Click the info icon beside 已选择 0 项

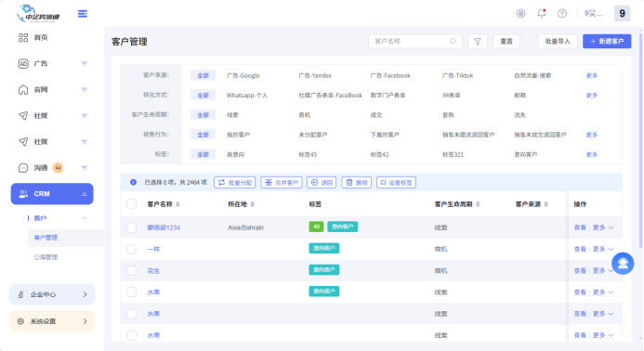[x=133, y=182]
